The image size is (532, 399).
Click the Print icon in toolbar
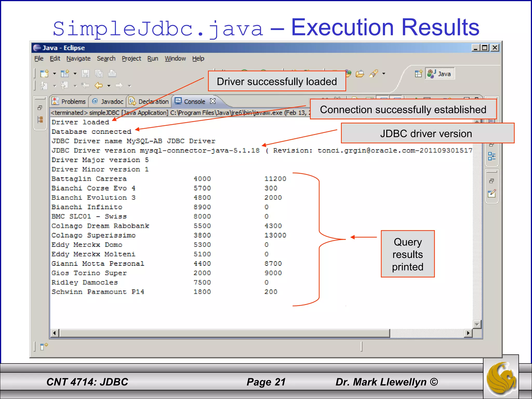(112, 74)
